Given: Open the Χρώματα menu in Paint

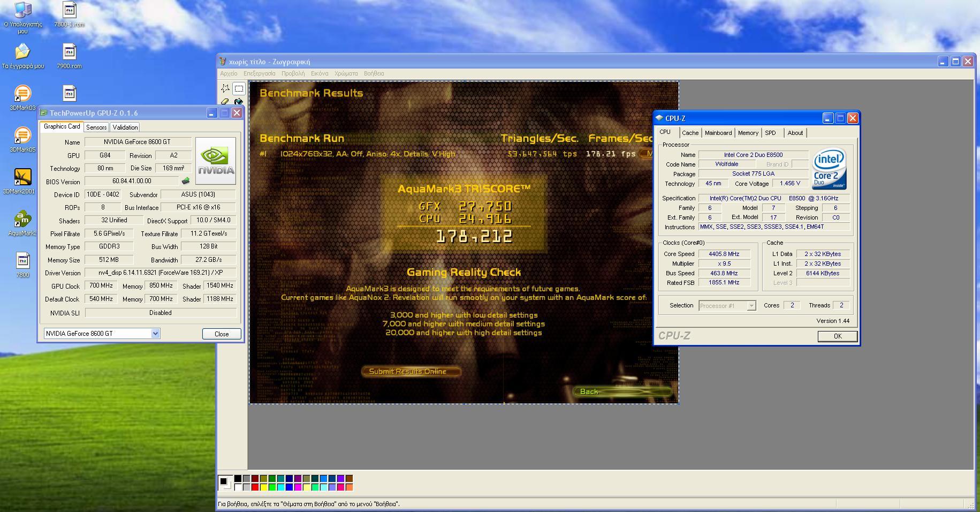Looking at the screenshot, I should (x=346, y=73).
